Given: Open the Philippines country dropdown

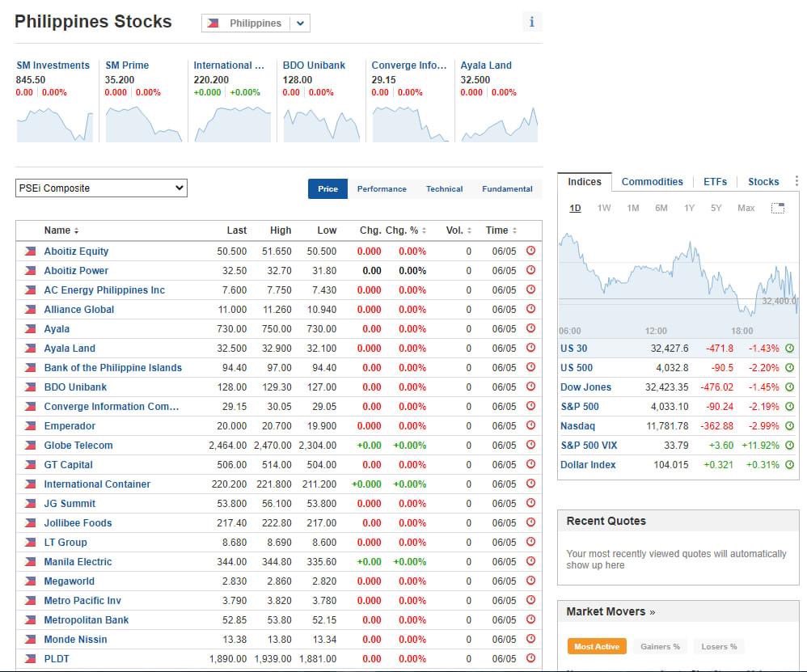Looking at the screenshot, I should [x=256, y=23].
